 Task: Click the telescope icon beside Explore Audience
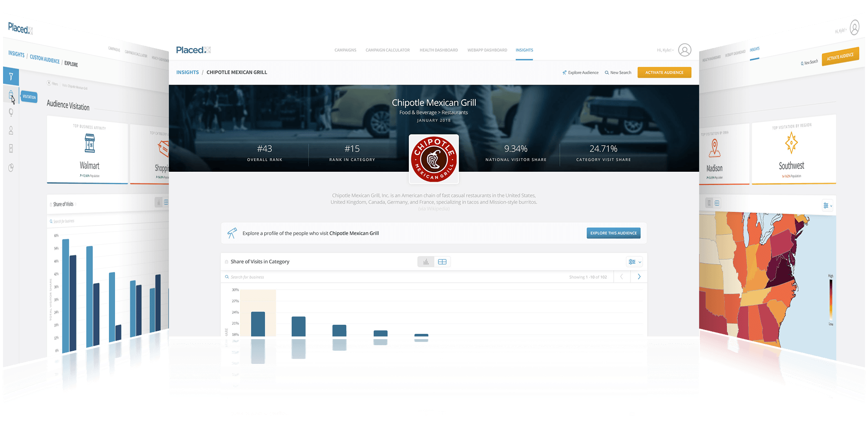coord(564,73)
